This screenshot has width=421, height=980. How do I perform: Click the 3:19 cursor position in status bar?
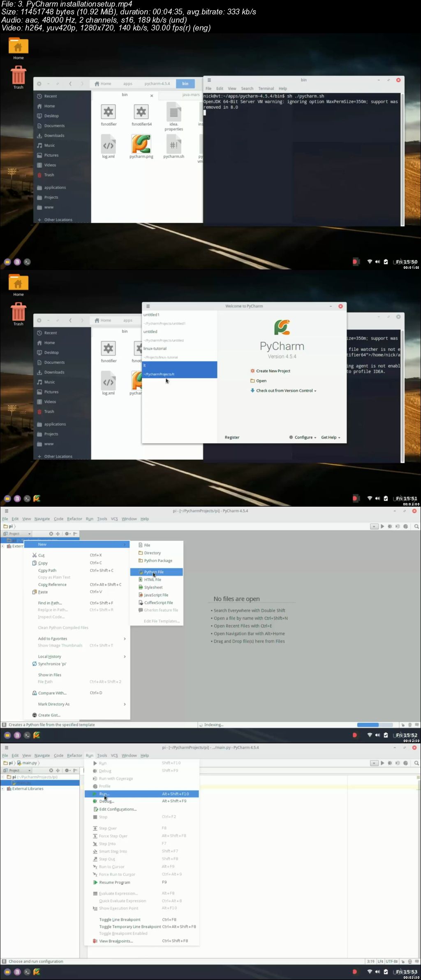tap(371, 961)
